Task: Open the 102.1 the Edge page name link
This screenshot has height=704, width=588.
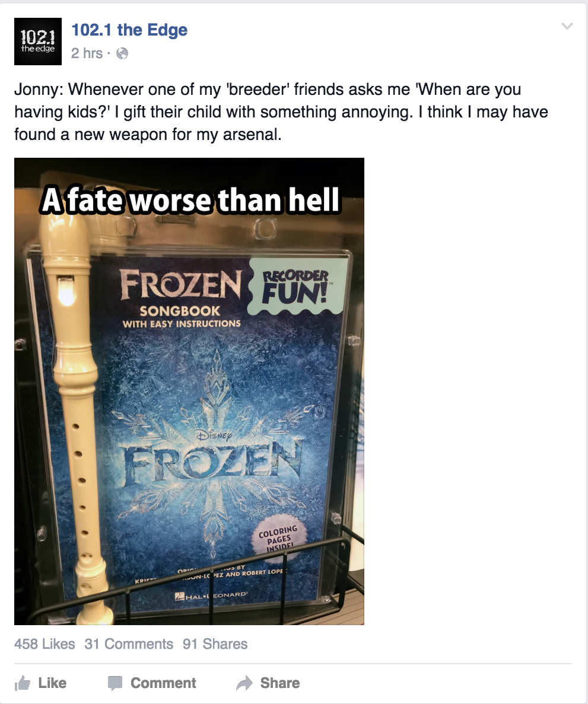Action: tap(129, 30)
